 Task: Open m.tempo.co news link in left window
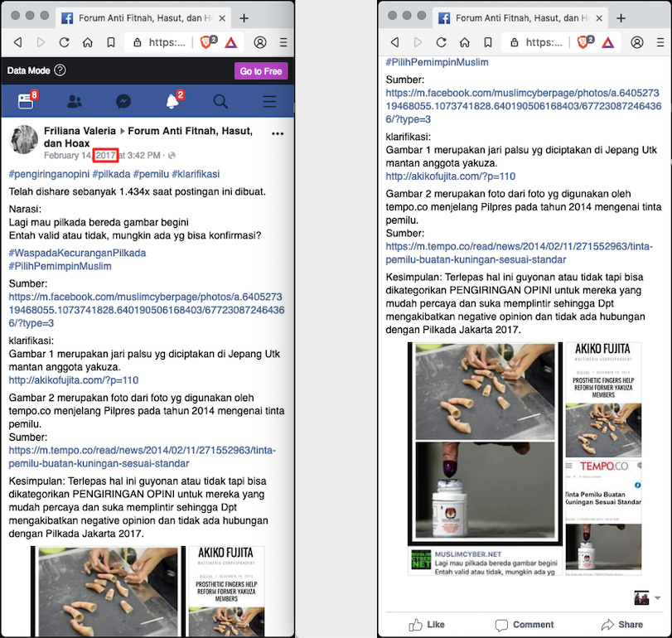pyautogui.click(x=143, y=457)
